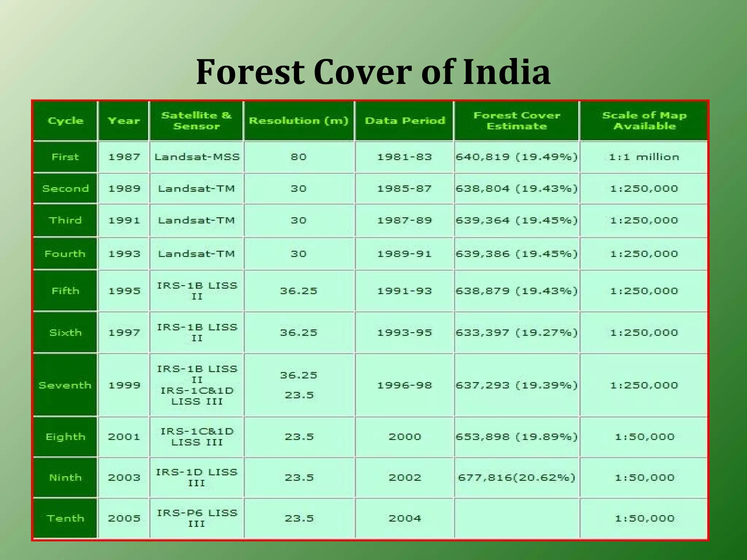Image resolution: width=747 pixels, height=560 pixels.
Task: Select the resolution value "80"
Action: (299, 157)
